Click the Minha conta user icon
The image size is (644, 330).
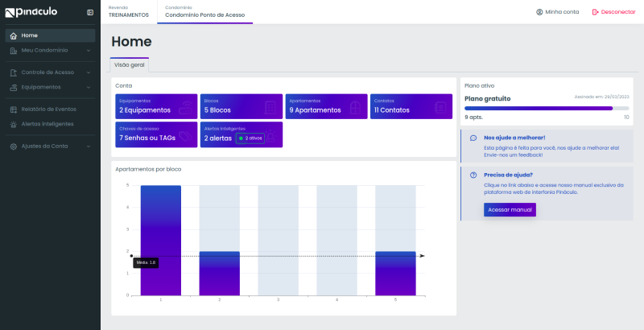pyautogui.click(x=539, y=12)
